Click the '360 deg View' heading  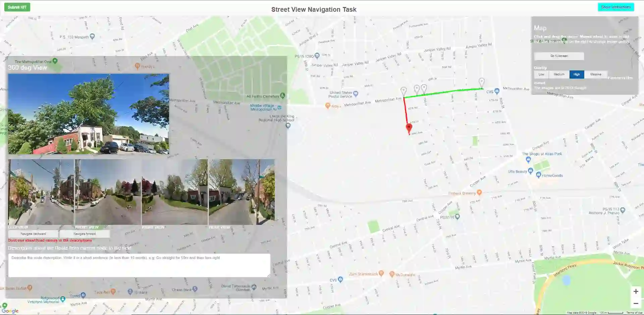(x=28, y=67)
